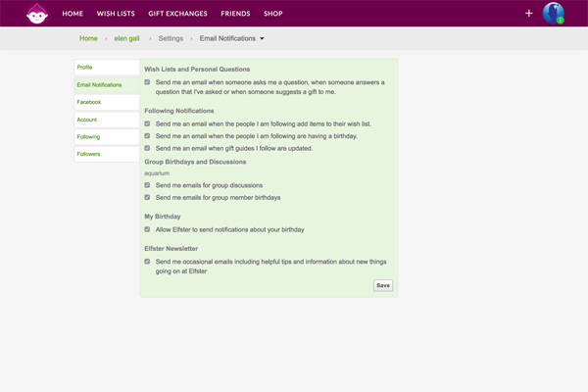Expand the Email Notifications breadcrumb dropdown
Screen dimensions: 588x392
click(262, 39)
